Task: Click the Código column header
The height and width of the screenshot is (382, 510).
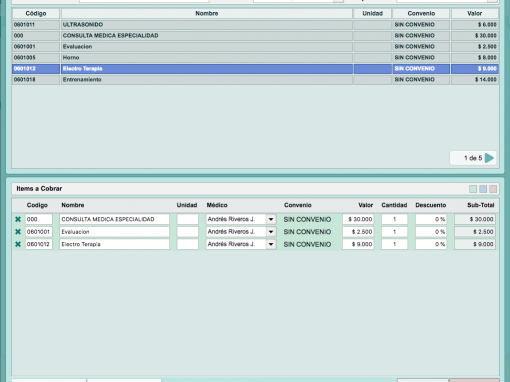Action: (36, 13)
